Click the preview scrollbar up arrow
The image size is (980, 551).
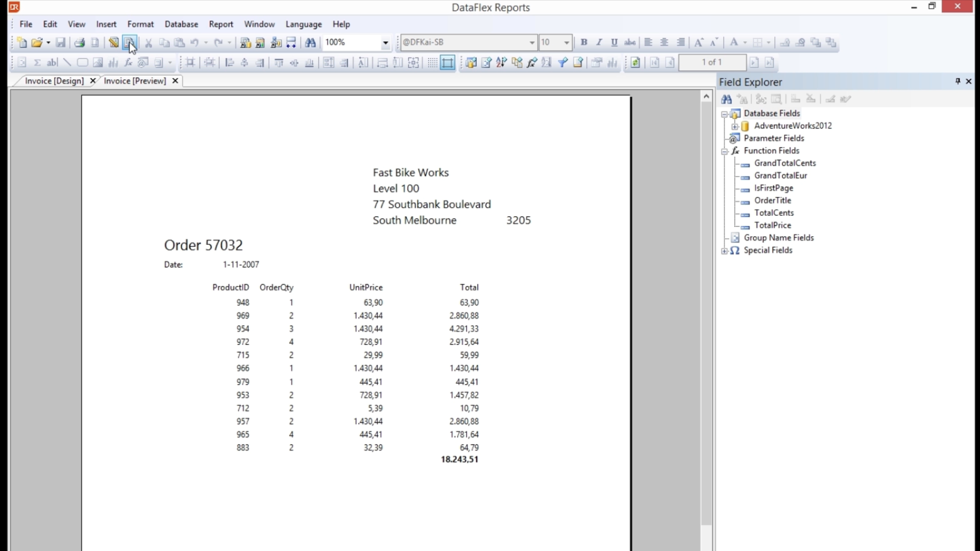(x=706, y=96)
